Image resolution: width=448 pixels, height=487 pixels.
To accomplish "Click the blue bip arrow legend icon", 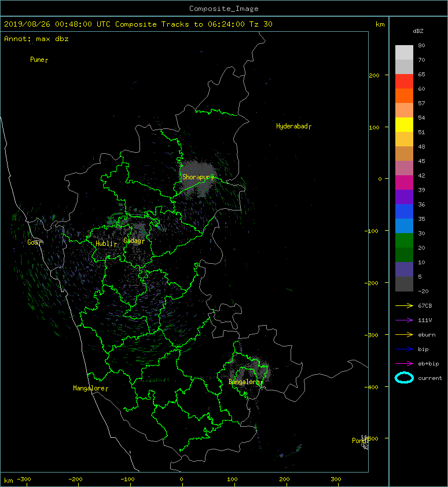I will click(404, 349).
